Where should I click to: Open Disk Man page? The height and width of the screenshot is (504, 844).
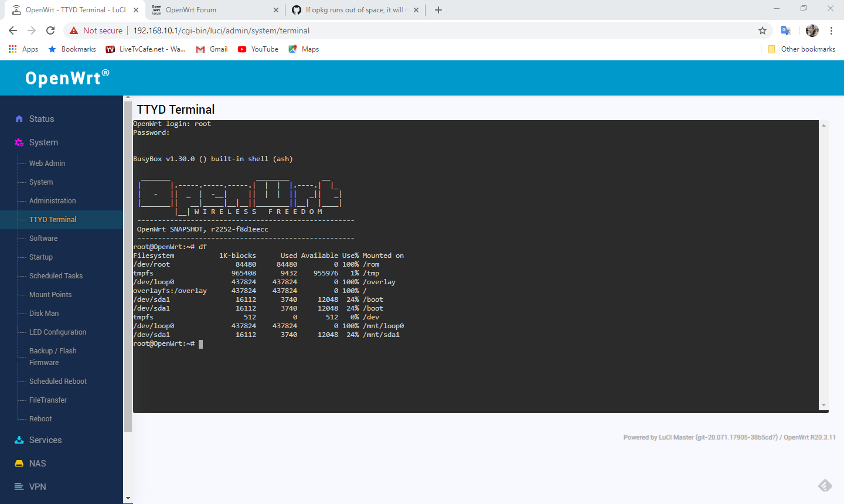click(x=44, y=314)
